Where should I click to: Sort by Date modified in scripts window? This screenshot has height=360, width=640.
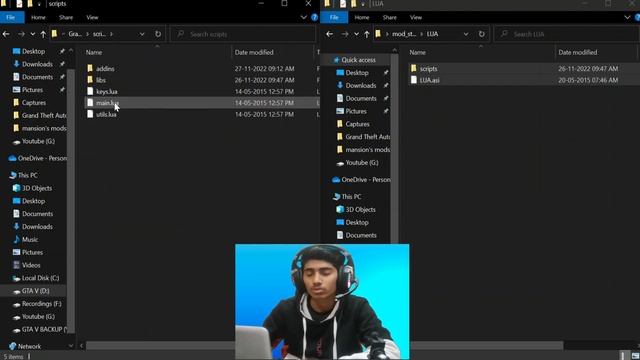[254, 52]
